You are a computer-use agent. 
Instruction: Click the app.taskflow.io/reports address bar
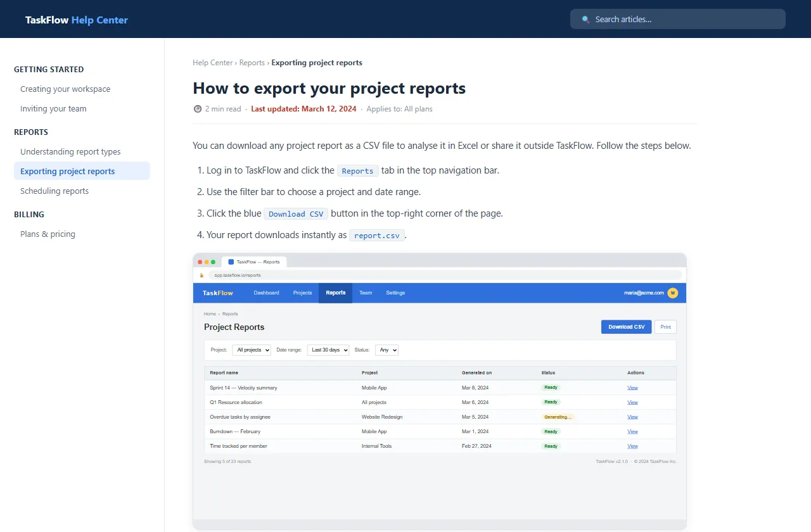point(445,275)
